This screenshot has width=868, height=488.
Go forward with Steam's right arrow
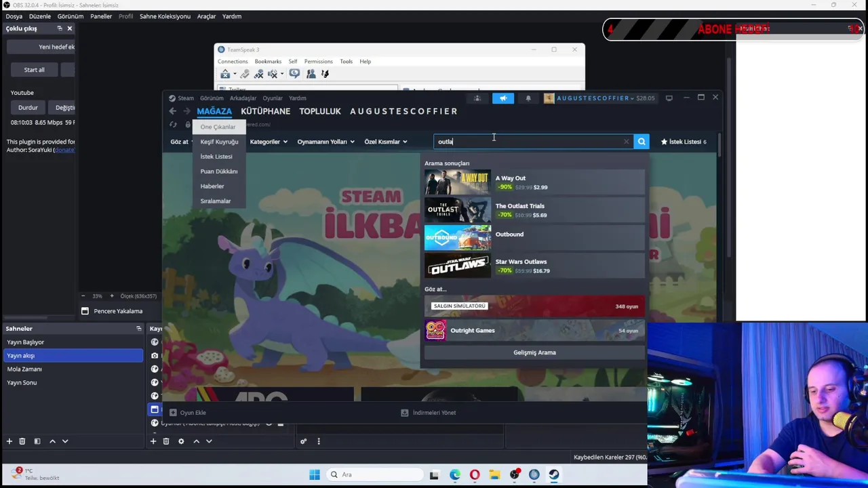click(186, 111)
